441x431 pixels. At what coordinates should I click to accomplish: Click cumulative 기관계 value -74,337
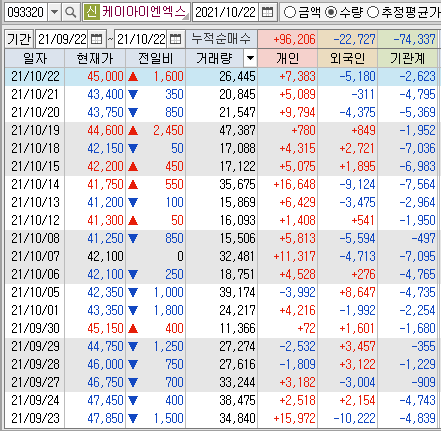414,39
